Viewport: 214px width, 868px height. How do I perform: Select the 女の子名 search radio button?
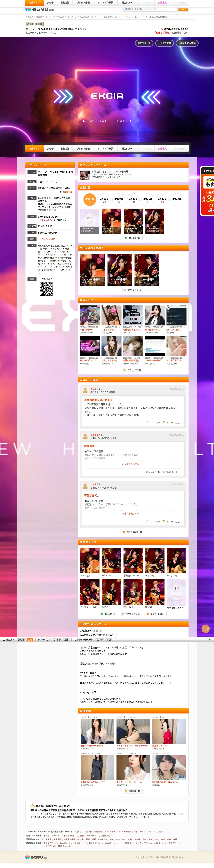(133, 9)
